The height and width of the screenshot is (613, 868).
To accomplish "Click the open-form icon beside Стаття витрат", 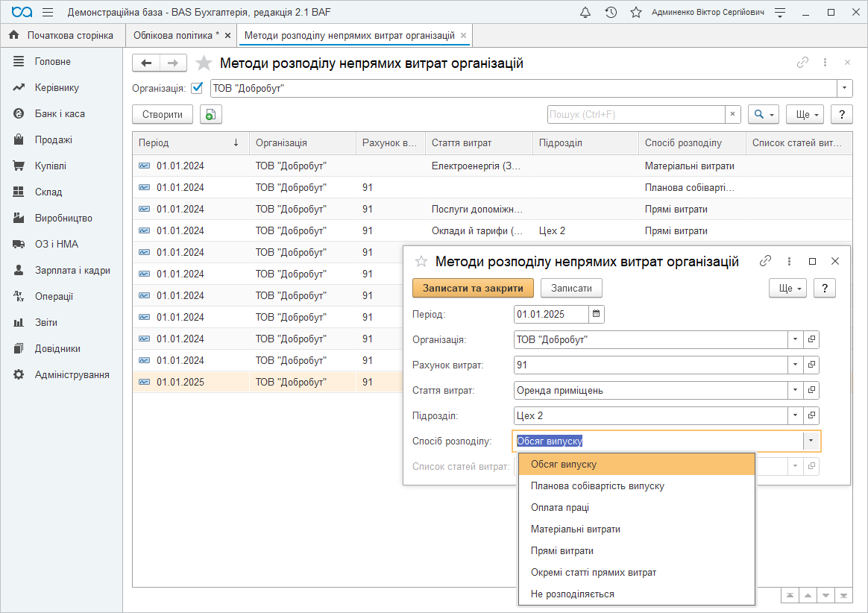I will click(x=812, y=390).
